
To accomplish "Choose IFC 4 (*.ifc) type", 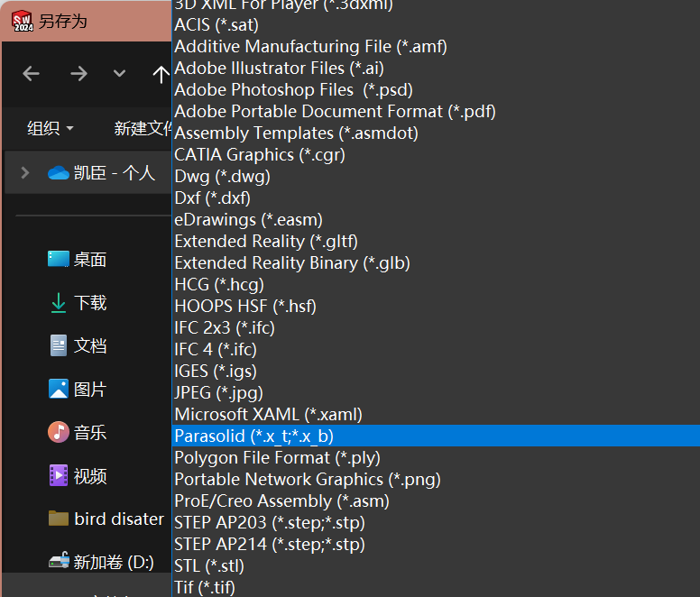I will coord(436,349).
